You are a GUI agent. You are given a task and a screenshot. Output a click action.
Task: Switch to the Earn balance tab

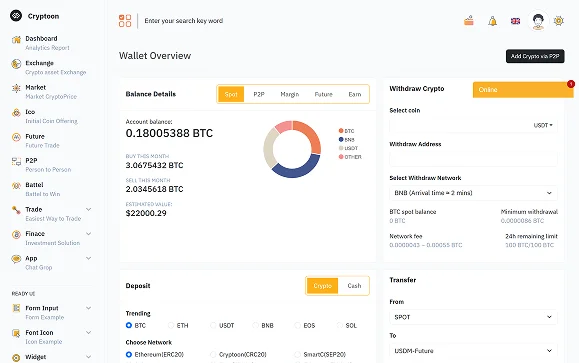(x=355, y=94)
